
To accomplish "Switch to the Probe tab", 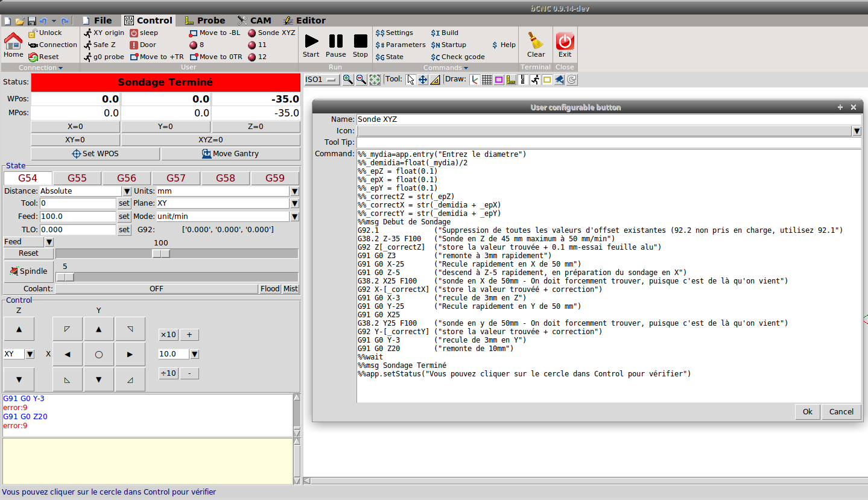I will coord(204,20).
